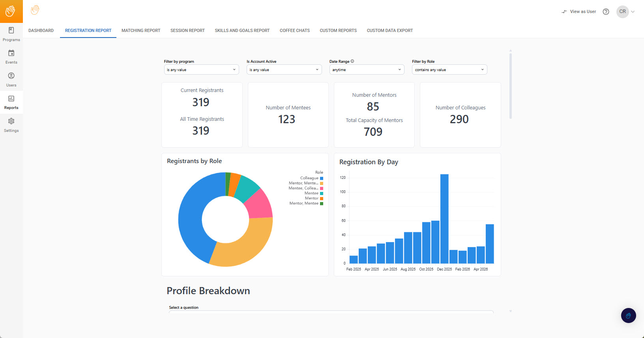Open Settings gear icon in sidebar
This screenshot has width=644, height=338.
click(11, 121)
